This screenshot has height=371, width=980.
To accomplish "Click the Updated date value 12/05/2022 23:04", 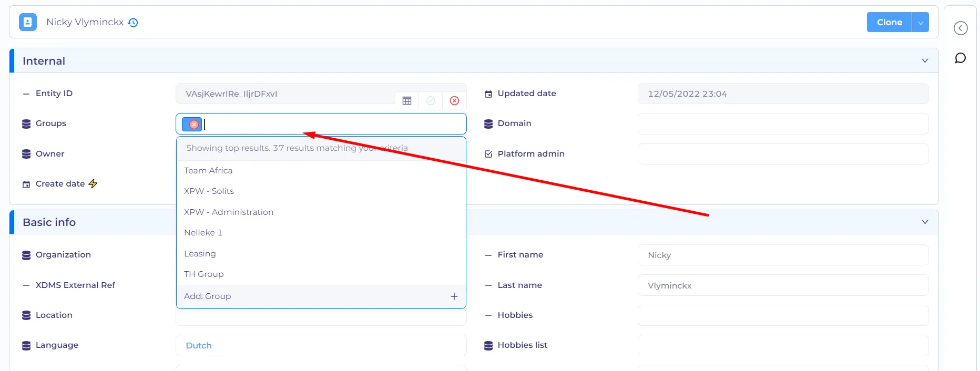I will tap(783, 94).
